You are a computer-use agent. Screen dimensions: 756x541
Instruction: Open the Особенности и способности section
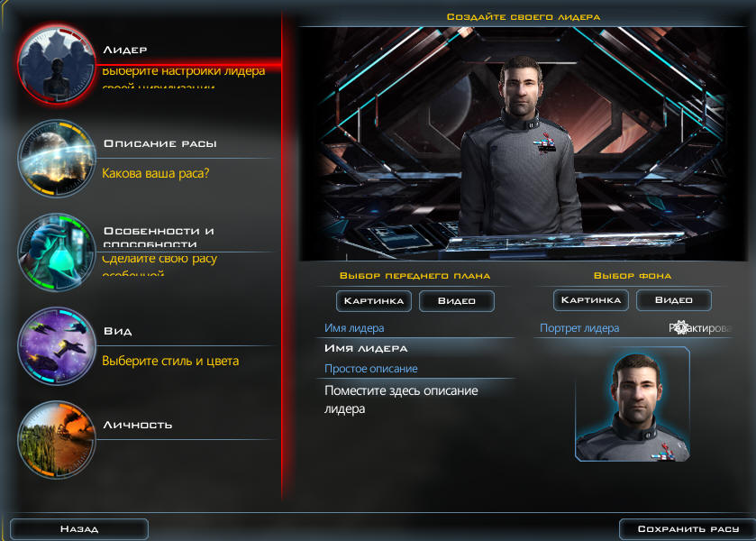click(x=159, y=236)
